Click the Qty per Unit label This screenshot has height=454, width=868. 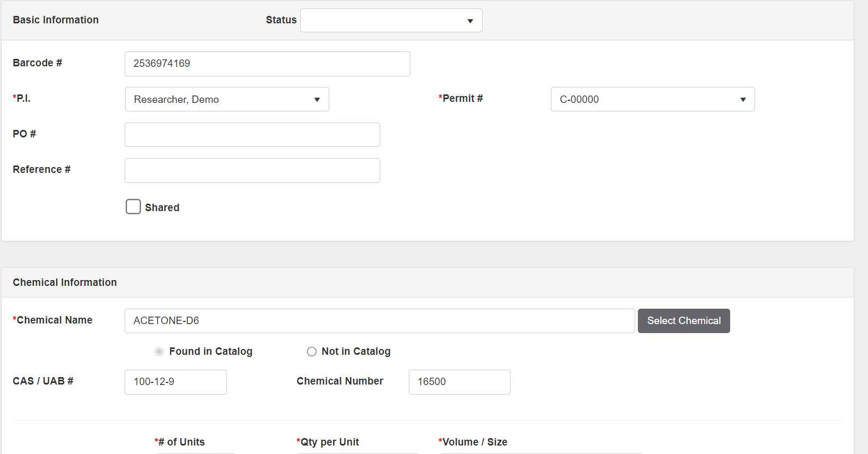point(329,442)
